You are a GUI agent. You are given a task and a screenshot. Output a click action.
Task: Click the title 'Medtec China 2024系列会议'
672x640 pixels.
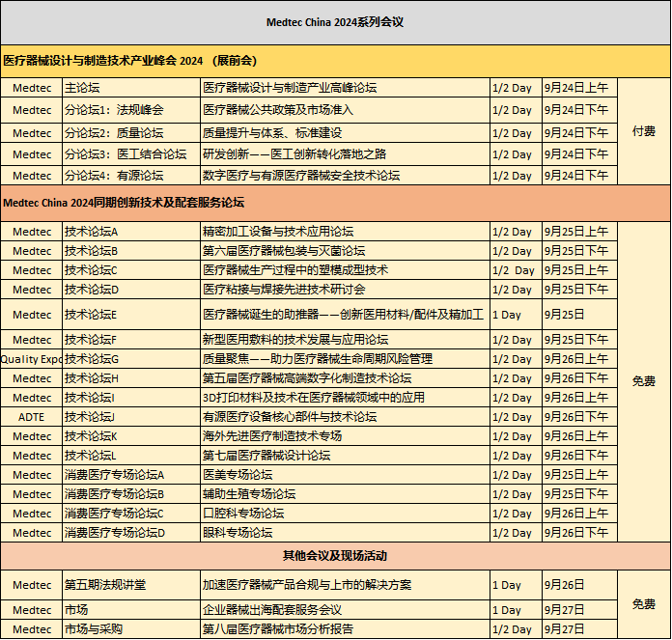(x=335, y=22)
